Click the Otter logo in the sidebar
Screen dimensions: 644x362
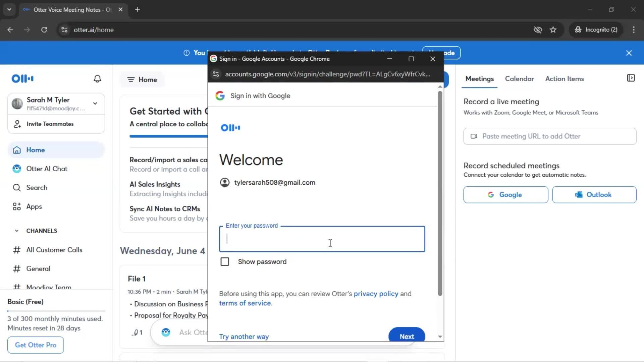pyautogui.click(x=22, y=79)
